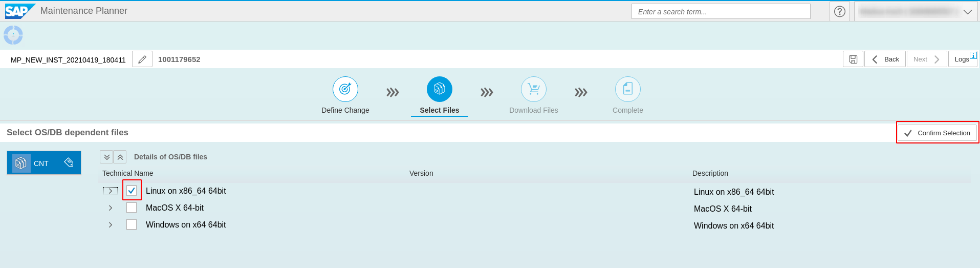This screenshot has width=980, height=268.
Task: Select the Select Files step icon
Action: pos(440,89)
